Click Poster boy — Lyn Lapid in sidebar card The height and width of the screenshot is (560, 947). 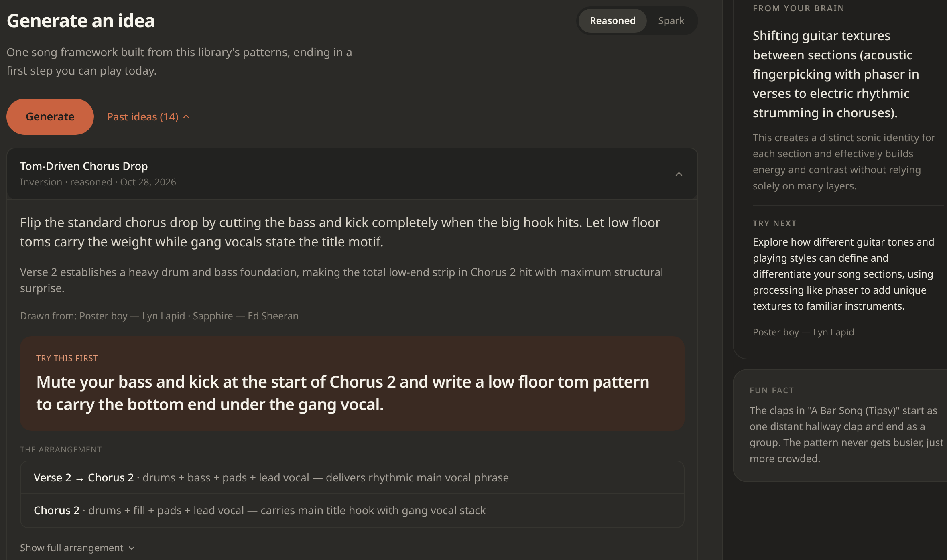803,332
